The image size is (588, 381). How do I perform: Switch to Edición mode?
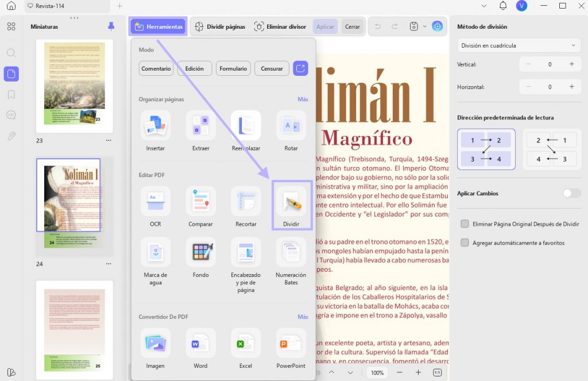point(195,68)
